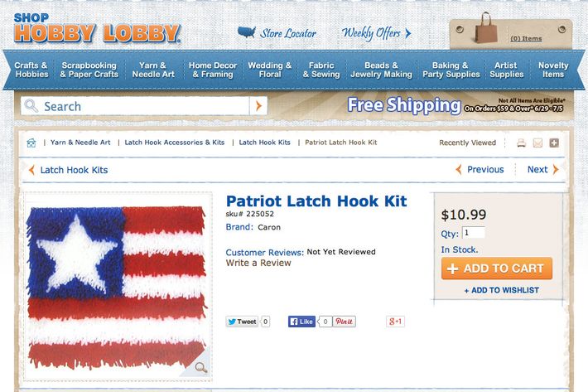
Task: Click the magnifier zoom icon on product image
Action: [201, 367]
